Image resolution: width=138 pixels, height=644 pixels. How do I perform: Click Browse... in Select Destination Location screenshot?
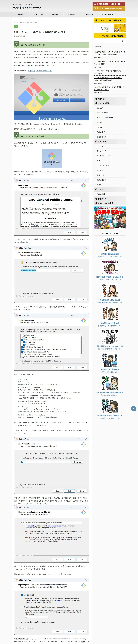click(x=77, y=271)
